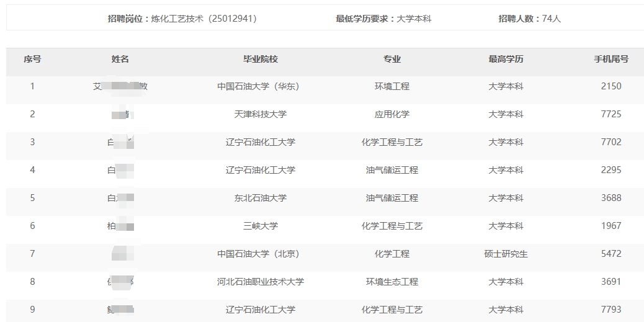Click the 硕士研究生 degree cell

(x=506, y=254)
